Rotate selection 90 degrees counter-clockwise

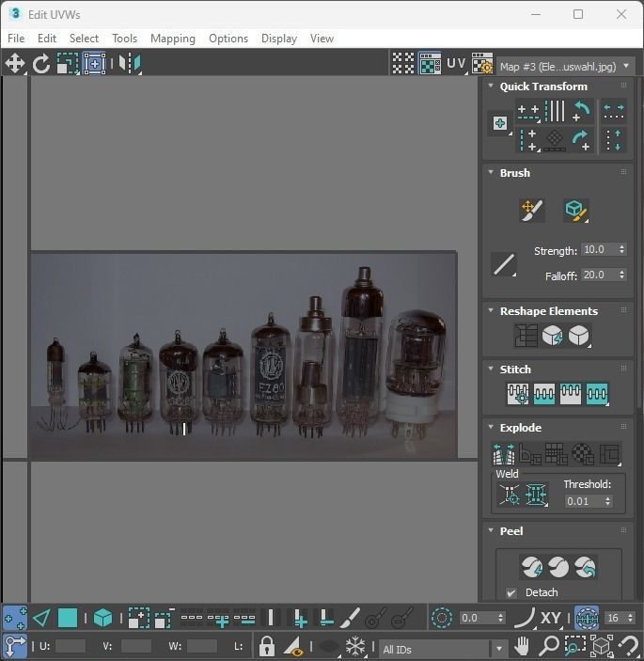(581, 111)
